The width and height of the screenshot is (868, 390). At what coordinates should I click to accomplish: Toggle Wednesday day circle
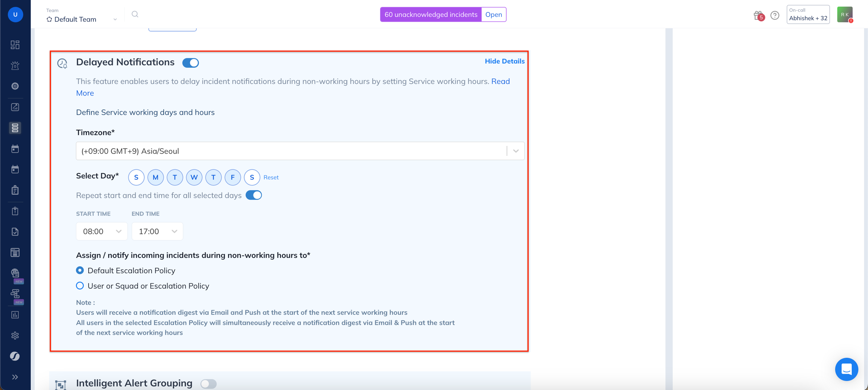point(194,177)
